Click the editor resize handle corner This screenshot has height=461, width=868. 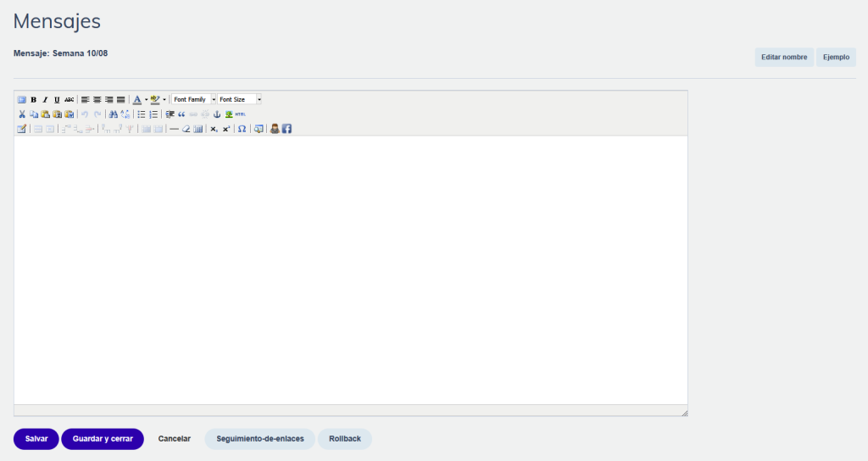coord(684,413)
